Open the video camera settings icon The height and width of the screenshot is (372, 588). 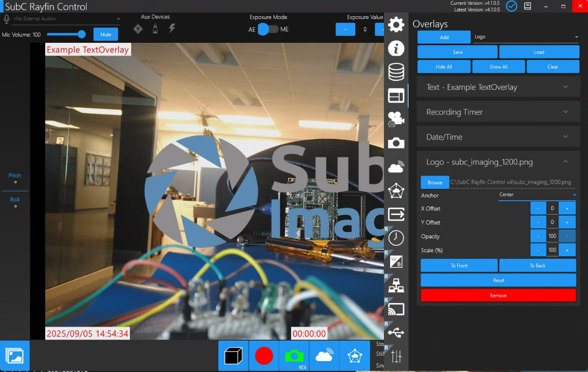click(396, 119)
